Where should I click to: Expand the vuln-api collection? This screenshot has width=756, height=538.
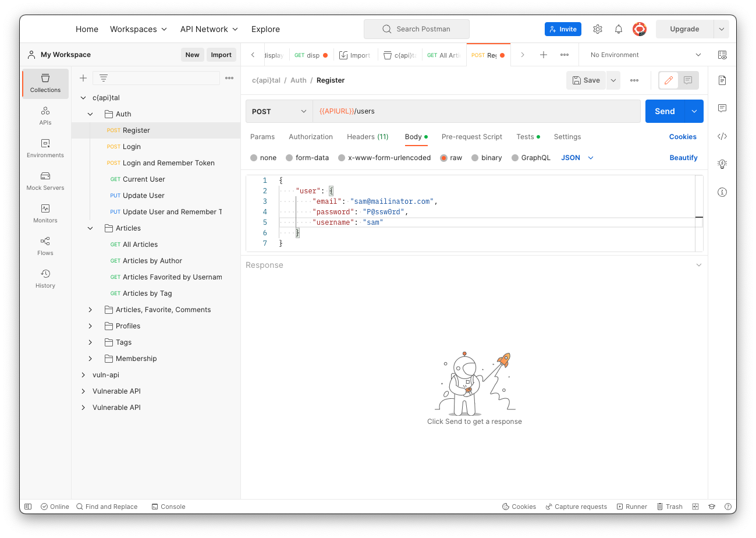tap(83, 375)
